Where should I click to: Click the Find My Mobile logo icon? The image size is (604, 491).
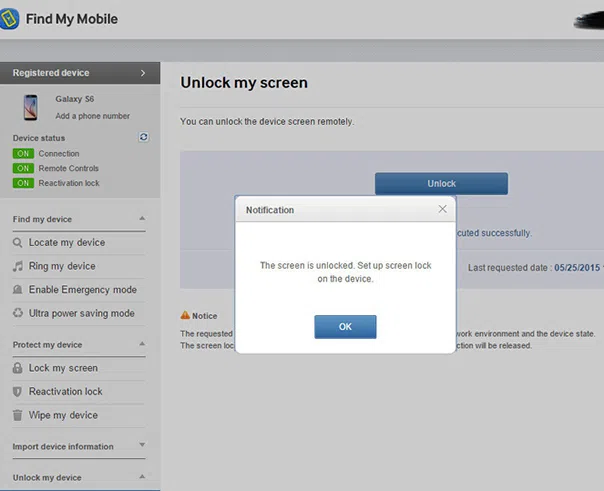[x=9, y=18]
